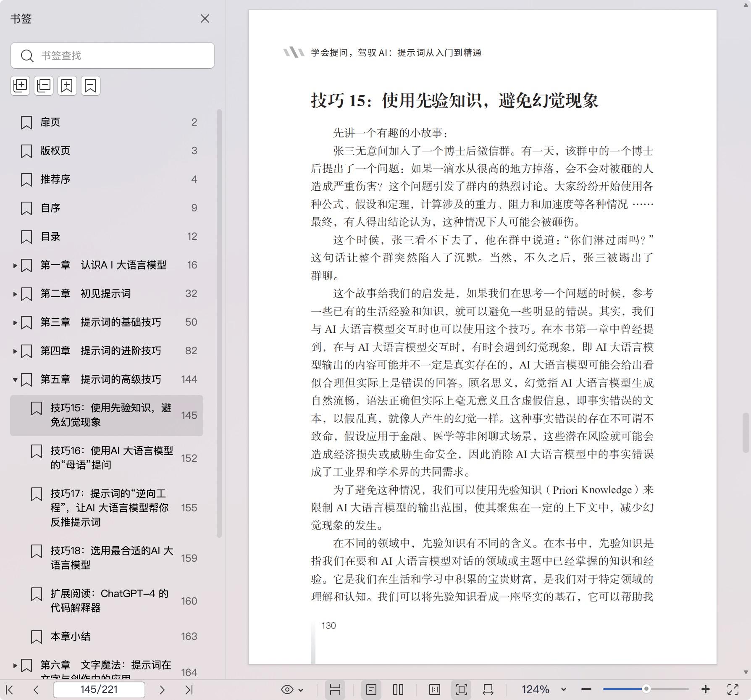
Task: Jump to 第五章 提示词的高级技巧
Action: pyautogui.click(x=101, y=379)
